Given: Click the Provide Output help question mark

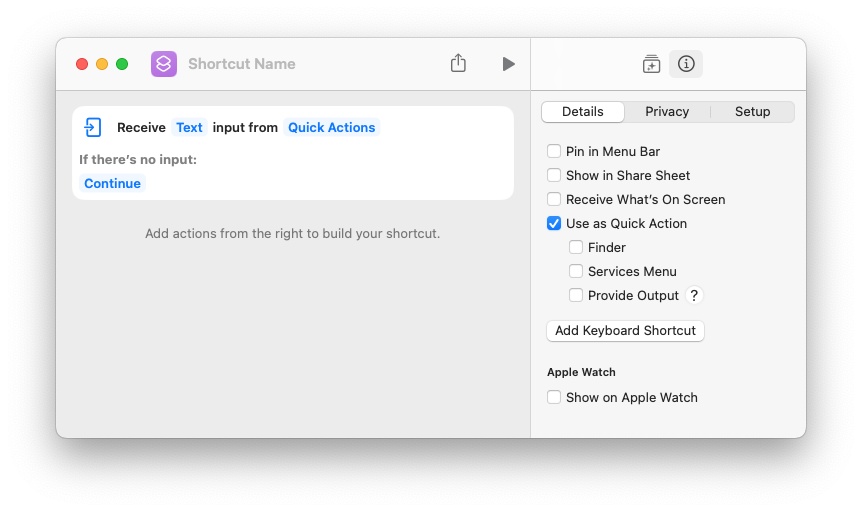Looking at the screenshot, I should pos(694,295).
